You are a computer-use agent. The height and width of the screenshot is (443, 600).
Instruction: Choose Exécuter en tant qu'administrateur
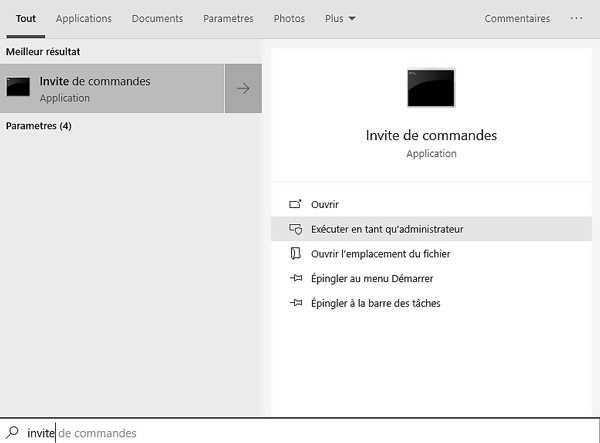(x=431, y=229)
